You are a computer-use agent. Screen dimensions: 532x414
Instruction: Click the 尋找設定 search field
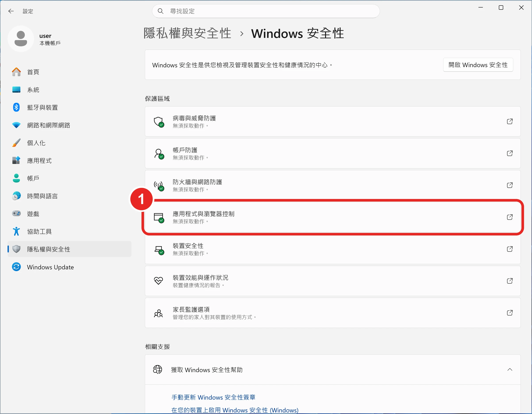tap(266, 11)
